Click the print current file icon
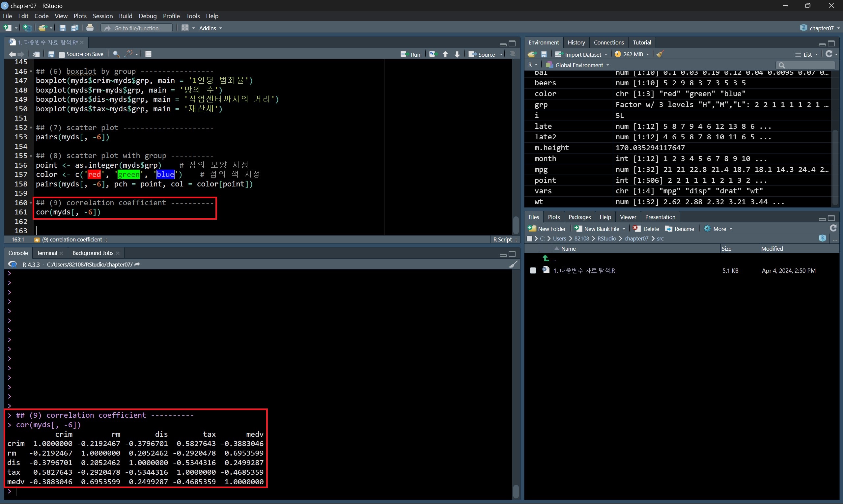This screenshot has width=843, height=504. click(x=90, y=28)
